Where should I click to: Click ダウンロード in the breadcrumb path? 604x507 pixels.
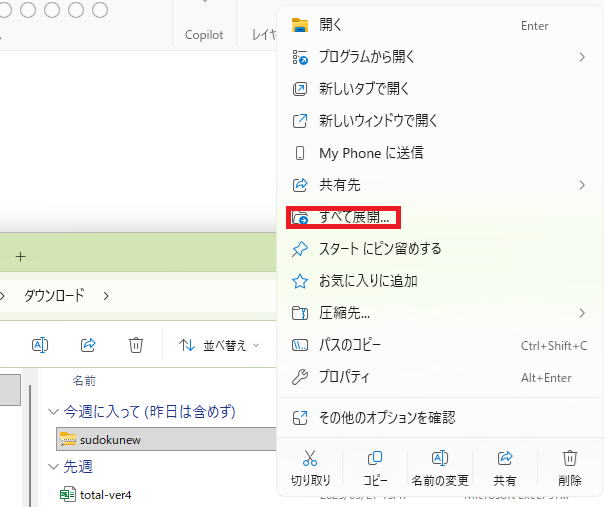tap(54, 295)
